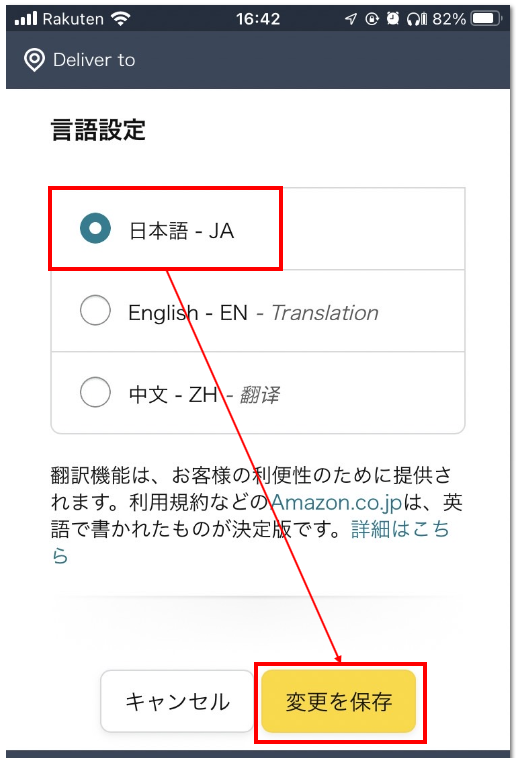518x764 pixels.
Task: Open the 詳細はこちら link
Action: click(250, 541)
